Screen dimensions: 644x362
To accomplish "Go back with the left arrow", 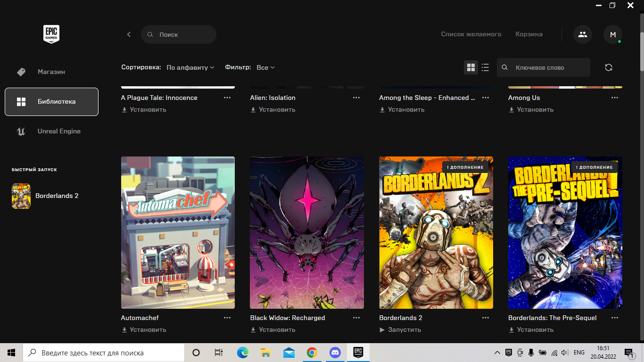I will (129, 34).
